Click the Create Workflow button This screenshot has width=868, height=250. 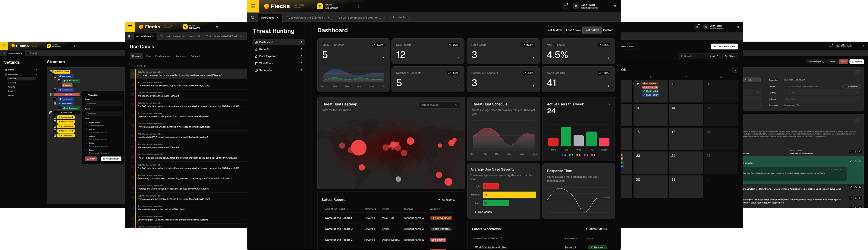click(725, 46)
